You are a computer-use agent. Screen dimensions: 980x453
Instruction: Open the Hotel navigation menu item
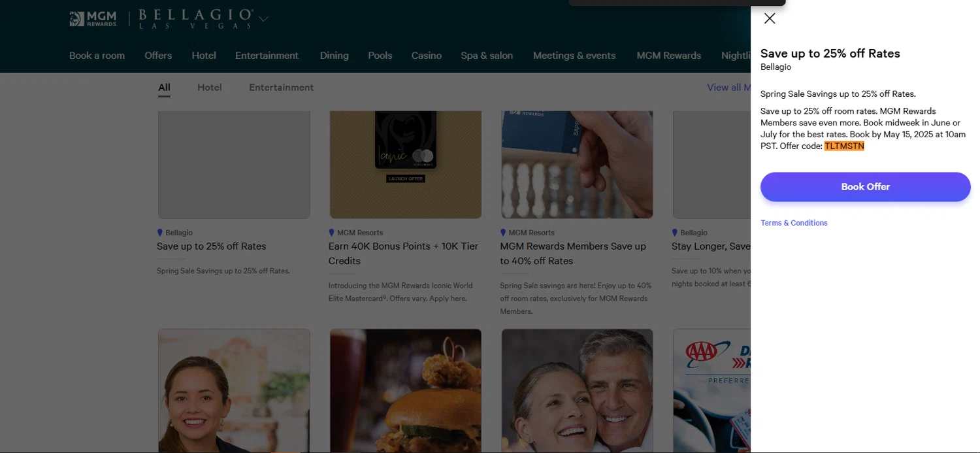click(x=204, y=56)
